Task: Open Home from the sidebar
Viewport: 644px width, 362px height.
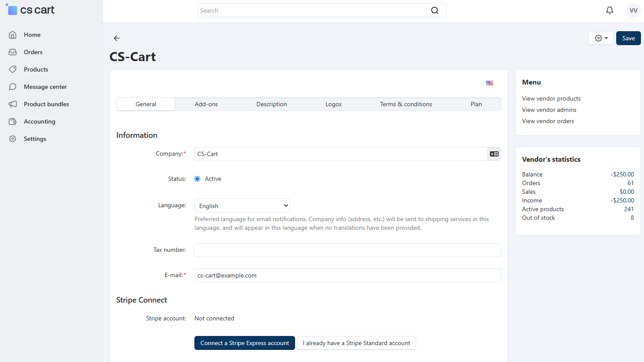Action: click(x=32, y=35)
